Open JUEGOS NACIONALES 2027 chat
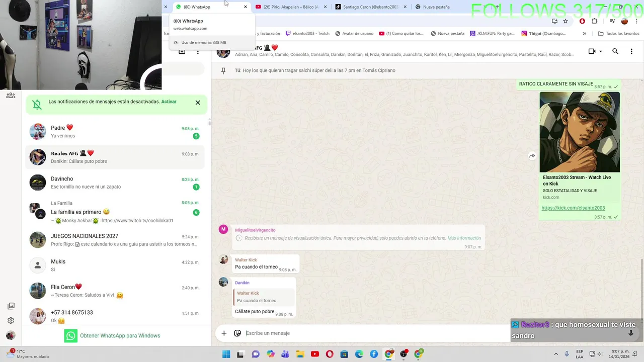This screenshot has width=644, height=362. click(x=115, y=240)
